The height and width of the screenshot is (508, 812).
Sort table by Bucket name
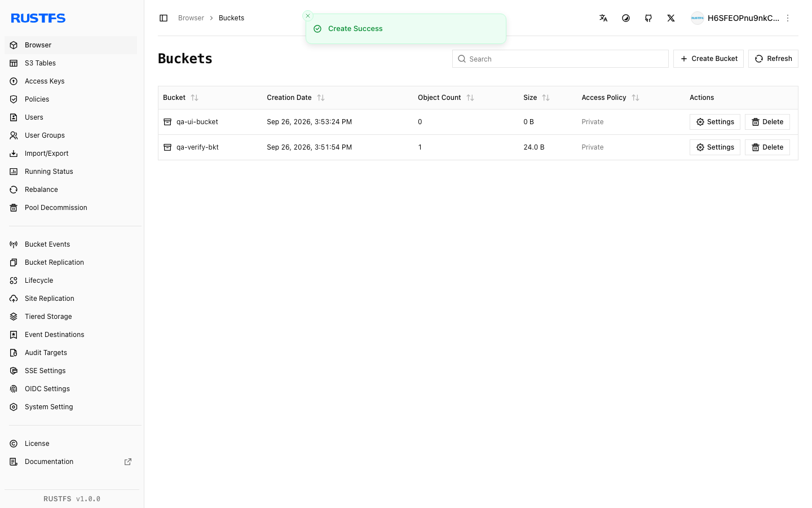195,98
